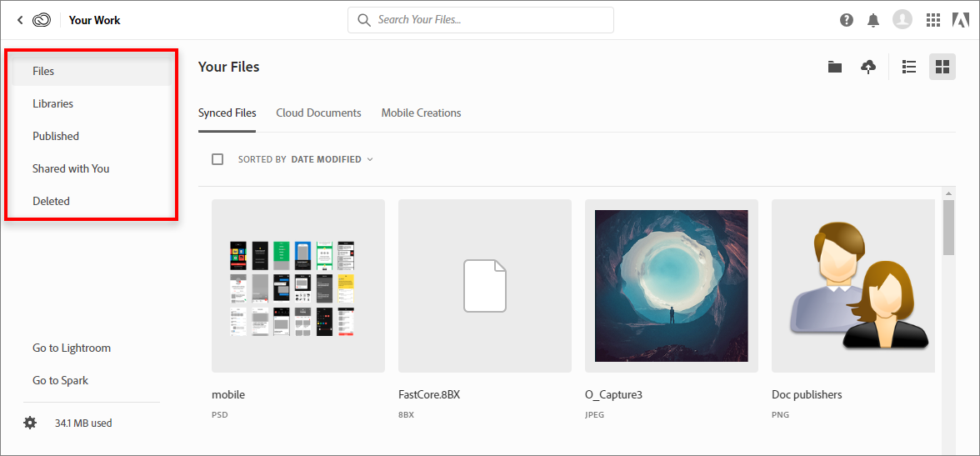Viewport: 980px width, 456px height.
Task: Switch to the Cloud Documents tab
Action: coord(318,113)
